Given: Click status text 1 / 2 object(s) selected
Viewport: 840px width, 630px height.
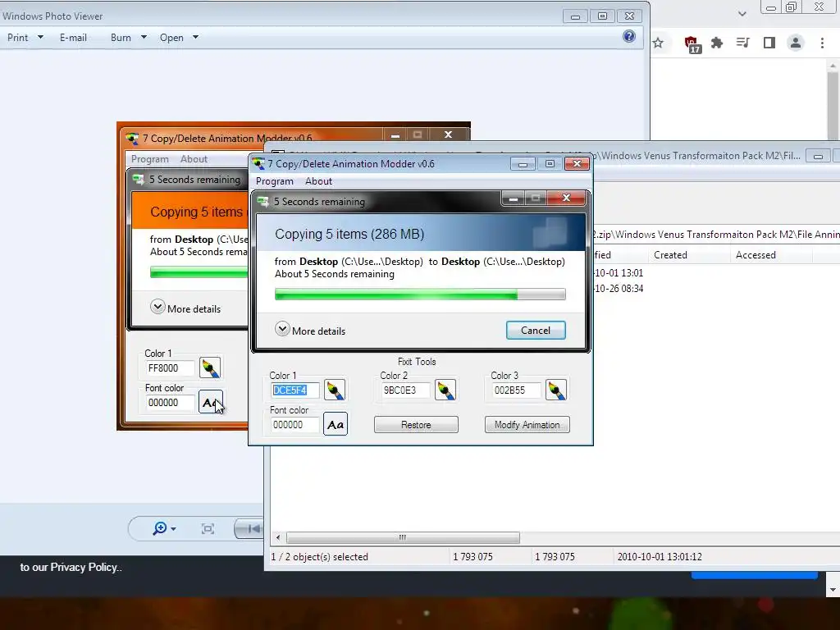Looking at the screenshot, I should pos(319,557).
